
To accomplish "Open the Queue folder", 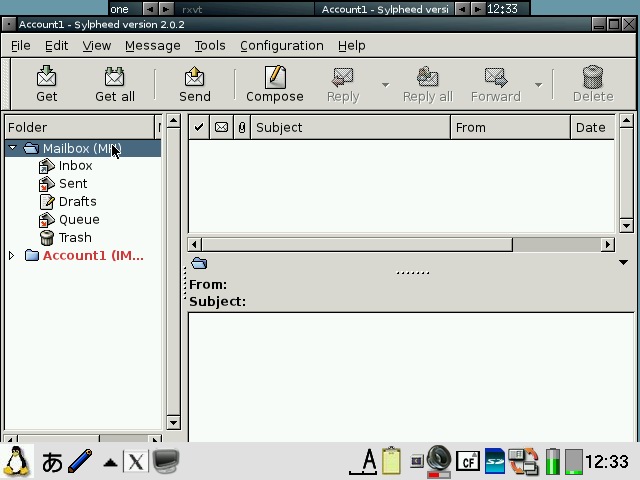I will point(78,220).
